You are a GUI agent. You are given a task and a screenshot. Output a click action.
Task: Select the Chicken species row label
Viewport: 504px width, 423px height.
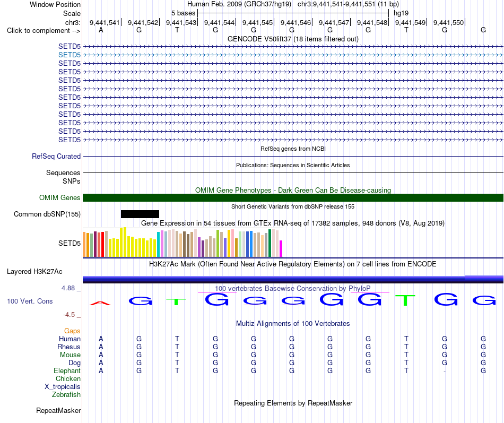click(68, 378)
